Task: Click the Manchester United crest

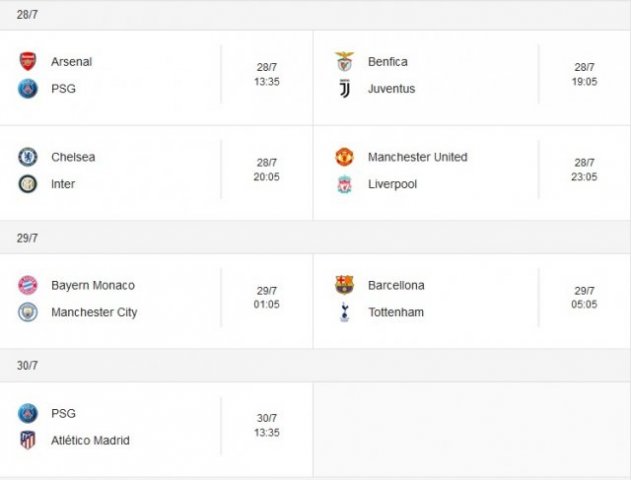Action: click(344, 157)
